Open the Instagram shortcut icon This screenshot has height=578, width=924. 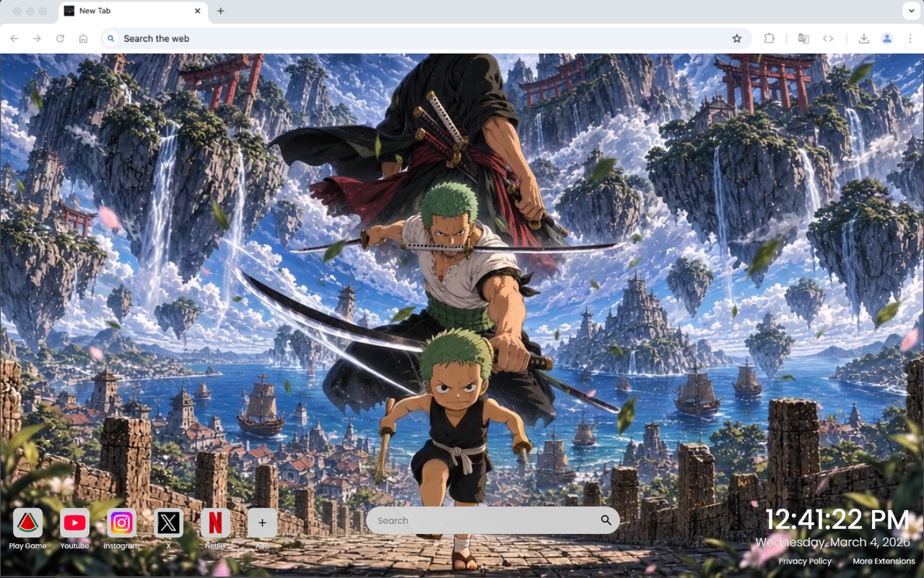pos(121,522)
